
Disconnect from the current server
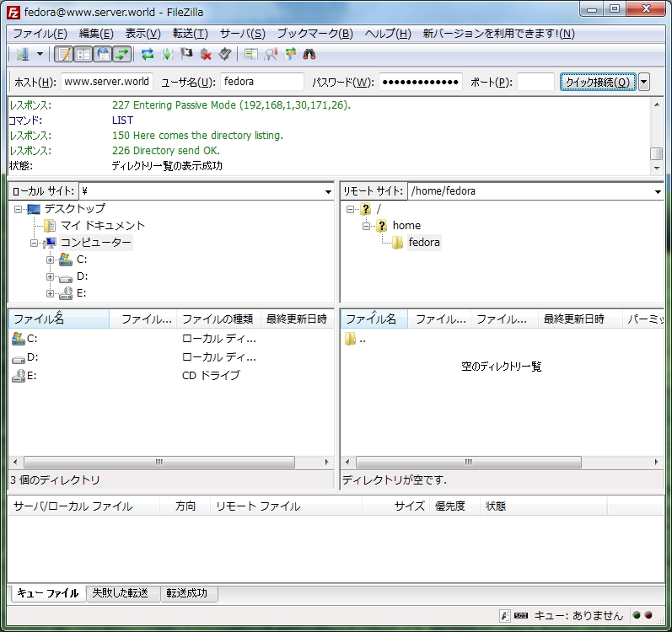(206, 55)
